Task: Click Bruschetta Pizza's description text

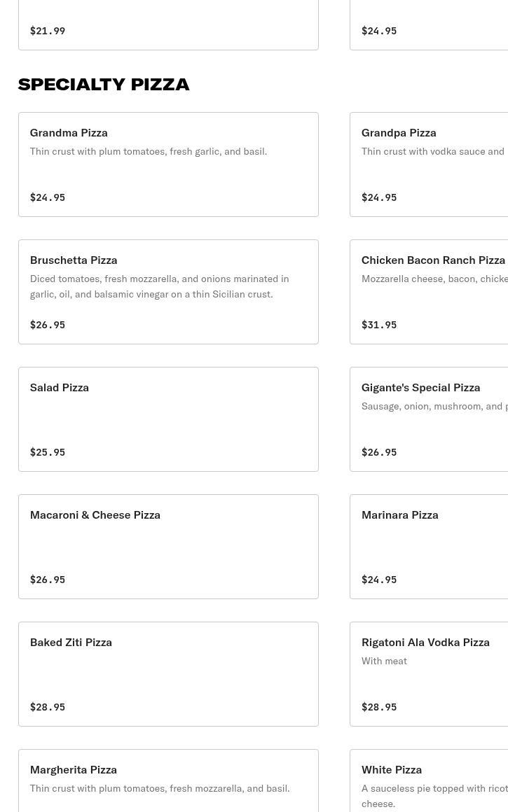Action: pos(159,286)
